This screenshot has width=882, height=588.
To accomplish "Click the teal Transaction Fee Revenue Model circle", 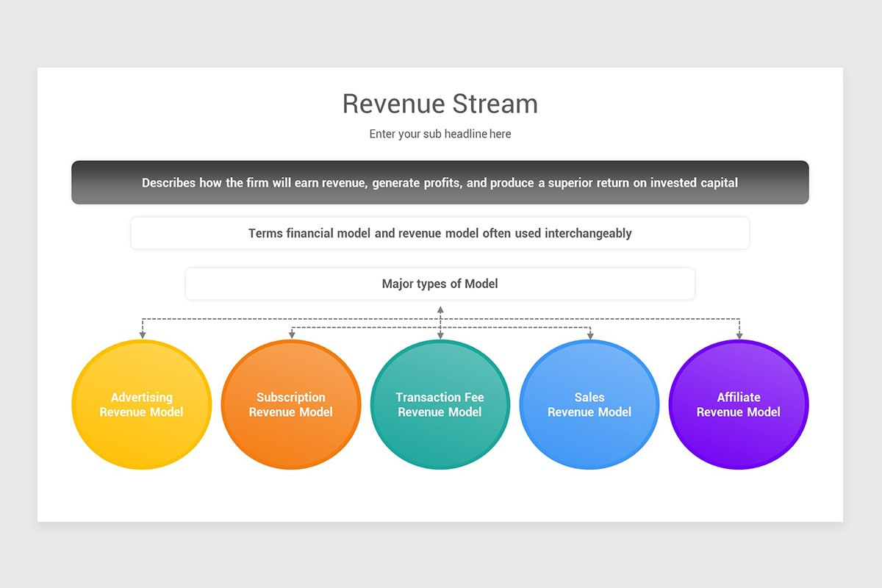I will [440, 404].
